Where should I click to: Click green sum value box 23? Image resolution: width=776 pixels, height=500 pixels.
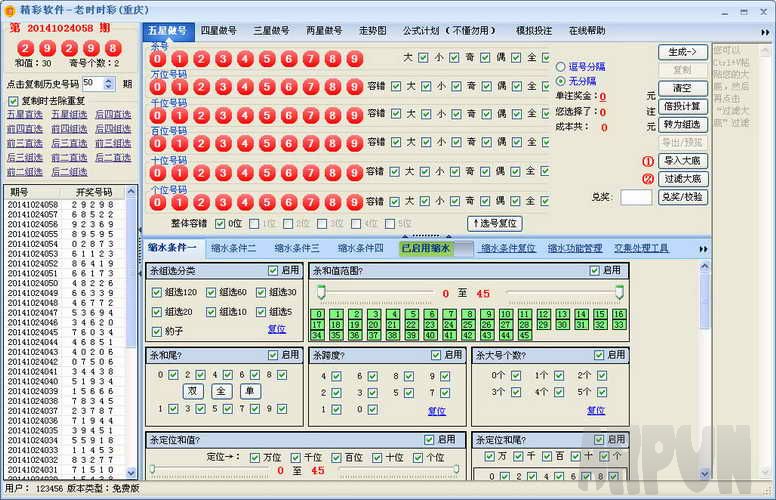[431, 325]
